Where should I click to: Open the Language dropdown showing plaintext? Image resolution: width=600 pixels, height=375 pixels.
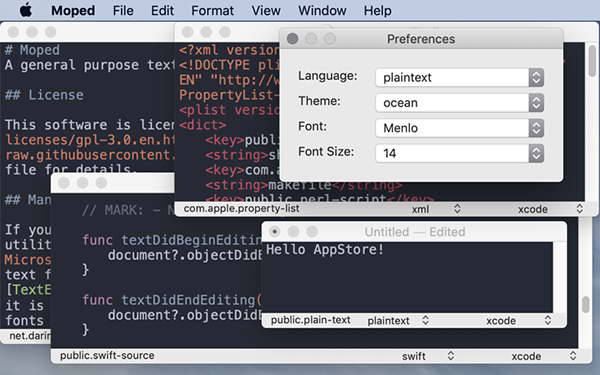click(x=459, y=78)
